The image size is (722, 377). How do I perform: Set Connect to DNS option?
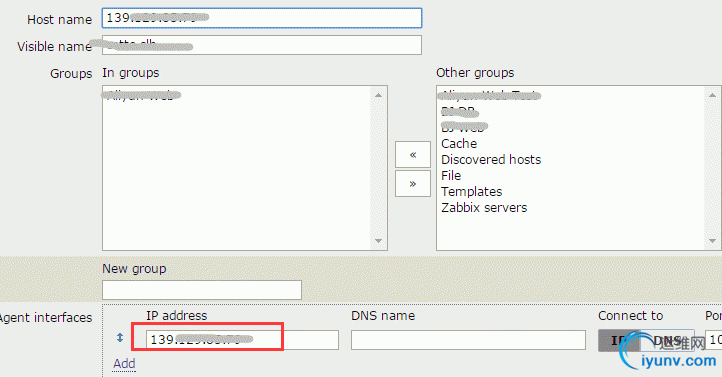coord(667,341)
